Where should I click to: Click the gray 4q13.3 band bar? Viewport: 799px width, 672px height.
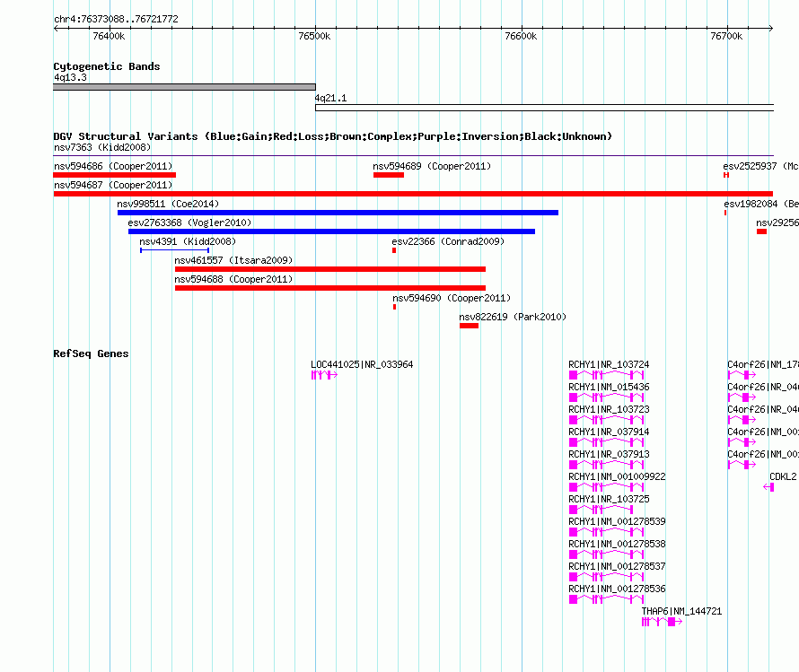click(184, 87)
